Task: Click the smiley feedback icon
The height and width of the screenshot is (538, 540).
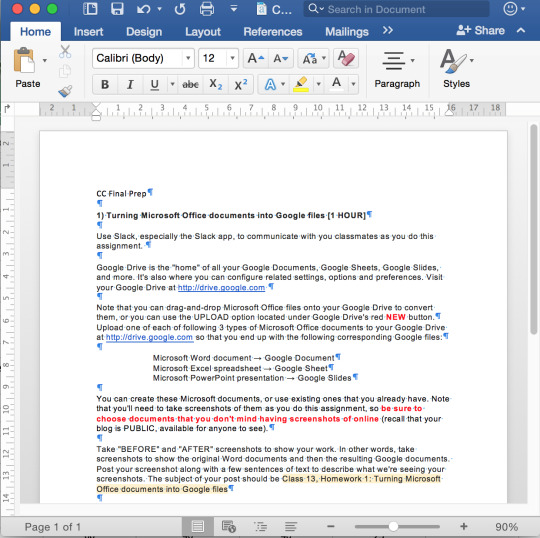Action: tap(510, 9)
